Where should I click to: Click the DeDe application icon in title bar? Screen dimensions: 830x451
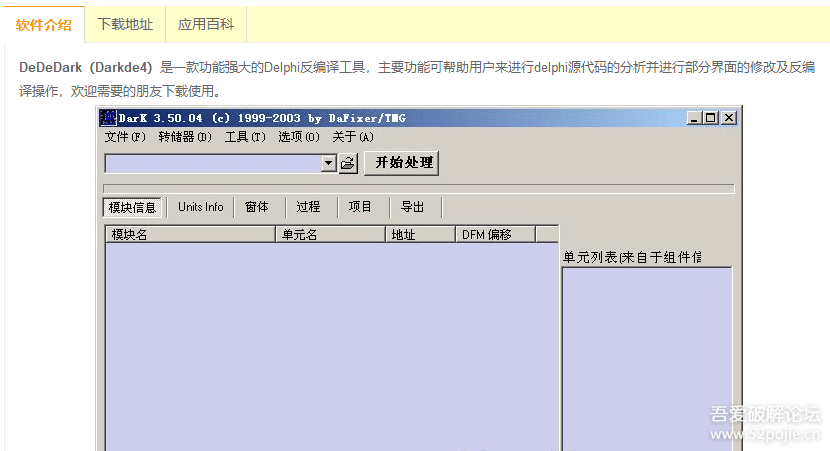click(108, 118)
